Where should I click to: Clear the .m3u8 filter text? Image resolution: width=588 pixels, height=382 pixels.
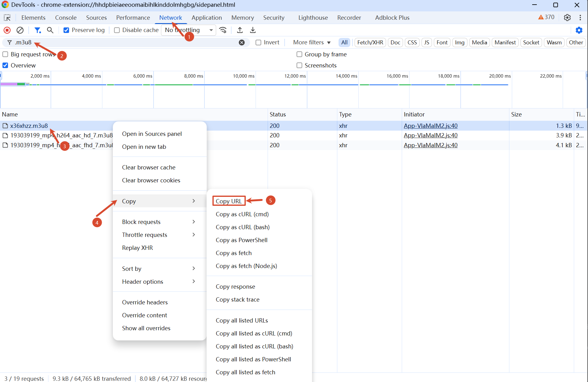coord(242,43)
